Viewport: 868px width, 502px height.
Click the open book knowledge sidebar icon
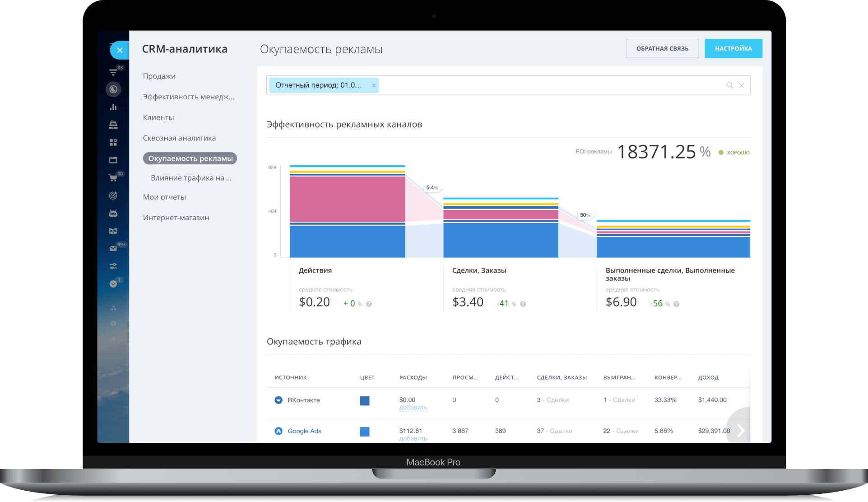[113, 231]
